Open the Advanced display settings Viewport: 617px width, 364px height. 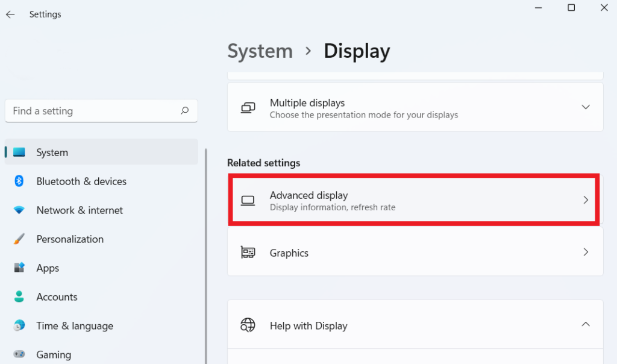coord(414,199)
